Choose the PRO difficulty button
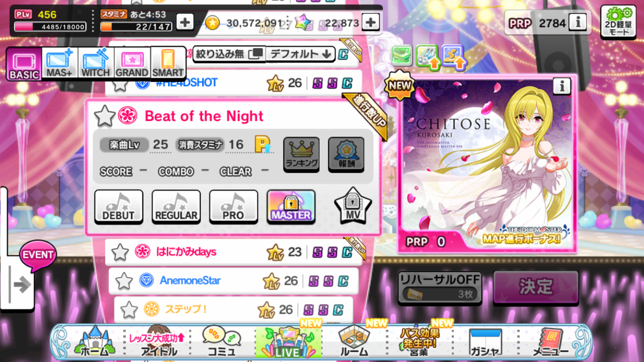This screenshot has height=362, width=644. (x=233, y=207)
